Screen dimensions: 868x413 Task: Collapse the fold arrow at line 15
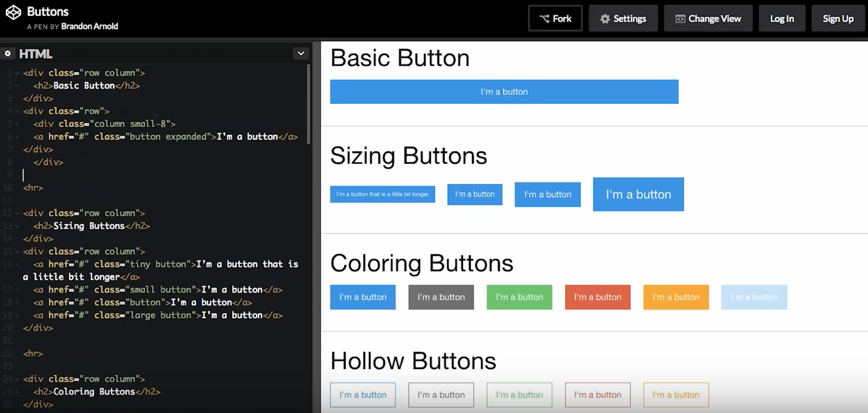[x=17, y=251]
